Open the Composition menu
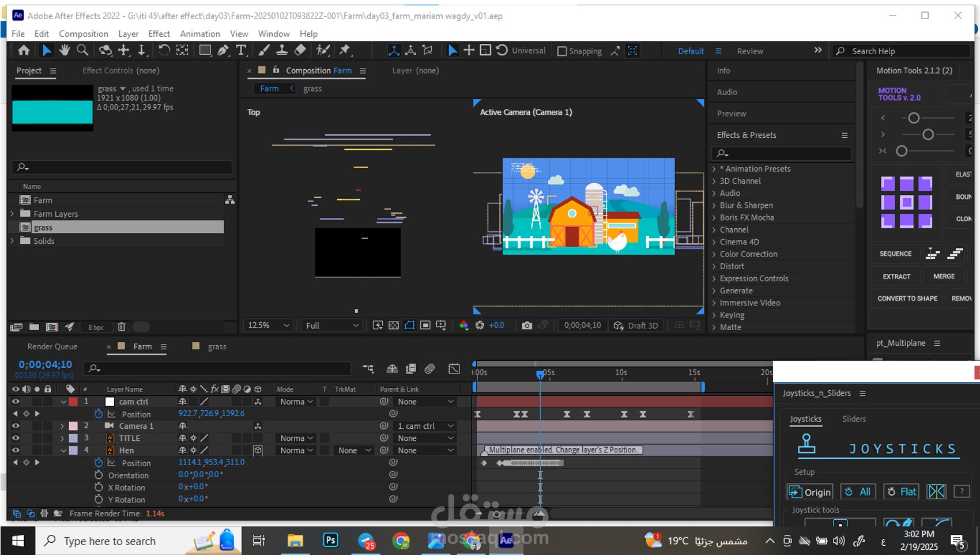Screen dimensions: 980x559 (83, 34)
